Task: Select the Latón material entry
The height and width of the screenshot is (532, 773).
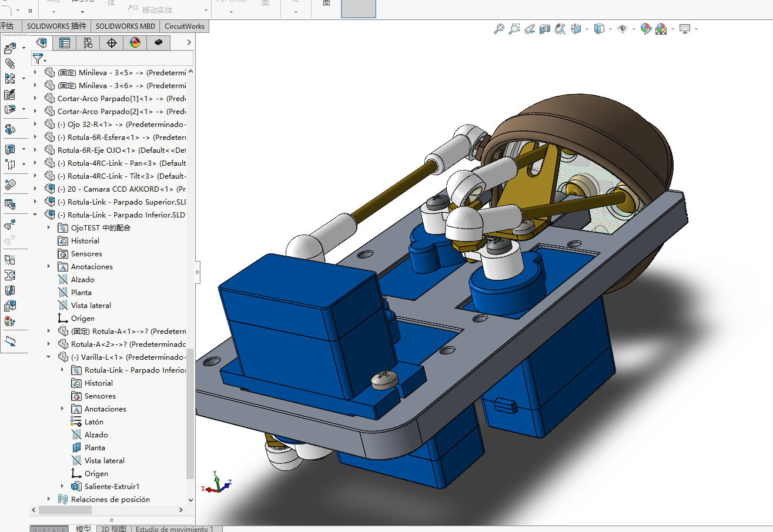Action: click(93, 421)
